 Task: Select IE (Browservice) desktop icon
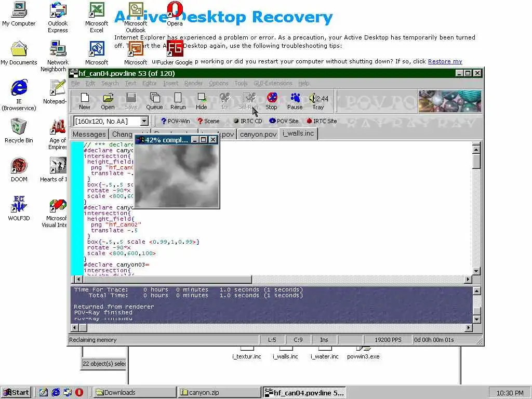coord(19,96)
